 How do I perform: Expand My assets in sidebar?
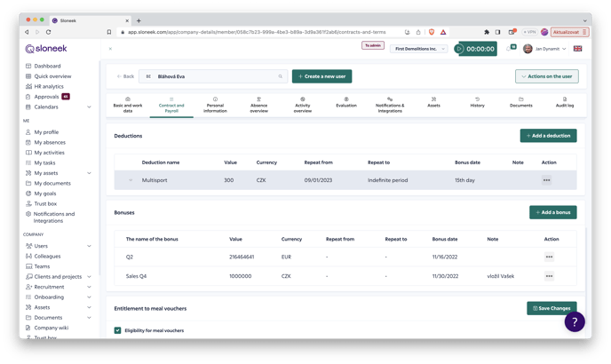pyautogui.click(x=89, y=173)
